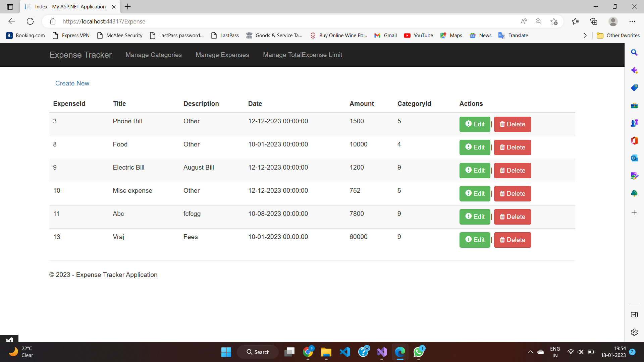Open Copilot from the sidebar
This screenshot has width=644, height=362.
[x=635, y=70]
